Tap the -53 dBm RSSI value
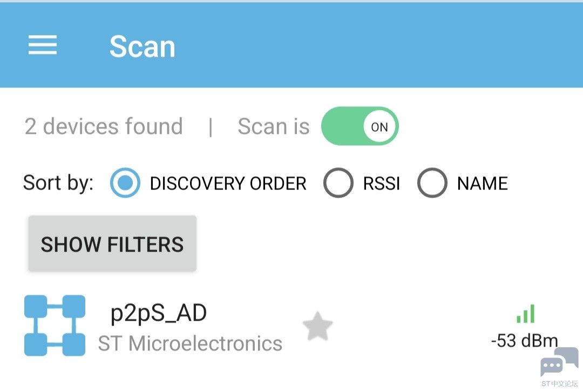583x392 pixels. (x=524, y=341)
